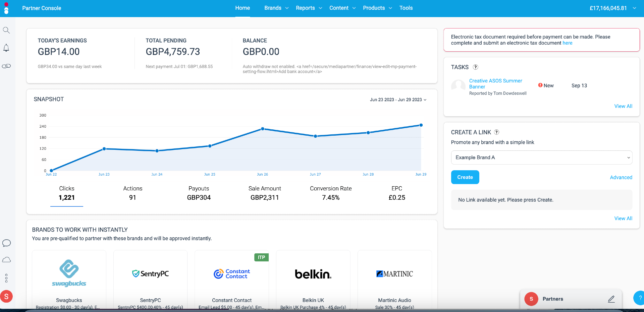Image resolution: width=644 pixels, height=312 pixels.
Task: Expand the Brands menu
Action: point(276,8)
